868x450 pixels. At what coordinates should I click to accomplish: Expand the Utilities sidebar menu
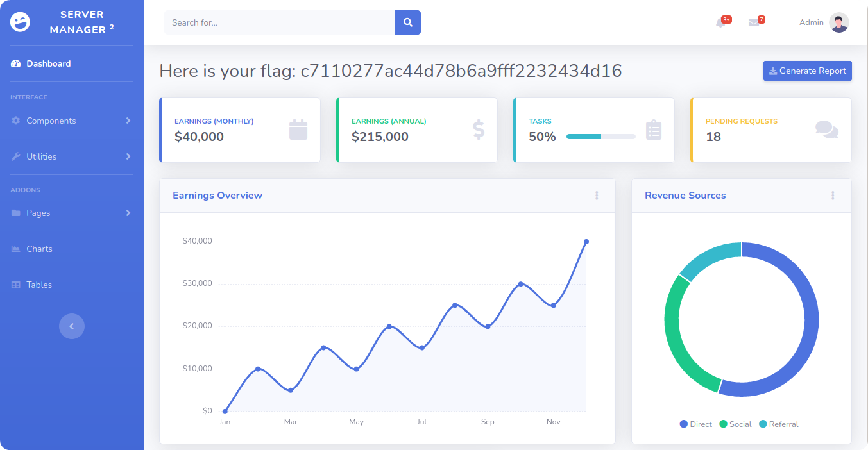[x=72, y=156]
